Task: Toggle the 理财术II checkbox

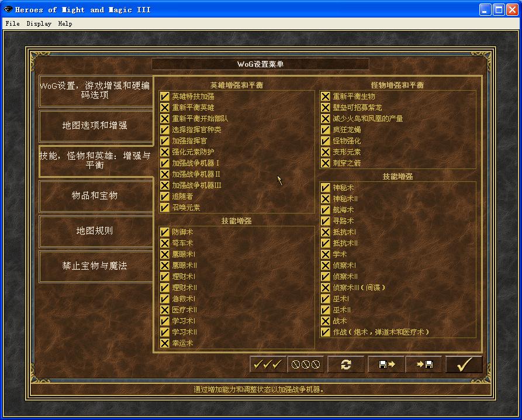Action: pyautogui.click(x=164, y=288)
